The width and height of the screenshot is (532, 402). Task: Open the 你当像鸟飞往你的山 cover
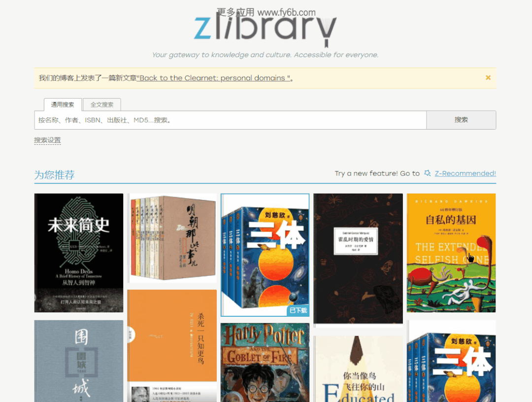(x=358, y=369)
